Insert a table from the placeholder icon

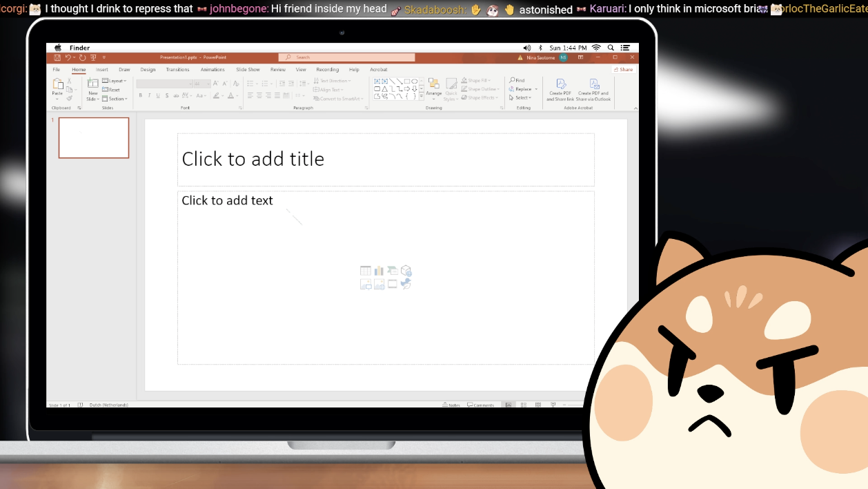(x=366, y=271)
